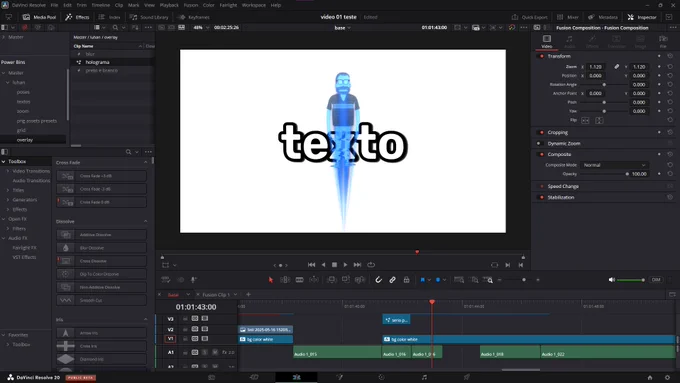This screenshot has height=383, width=680.
Task: Add keyframe for Rotation Angle
Action: pyautogui.click(x=659, y=85)
